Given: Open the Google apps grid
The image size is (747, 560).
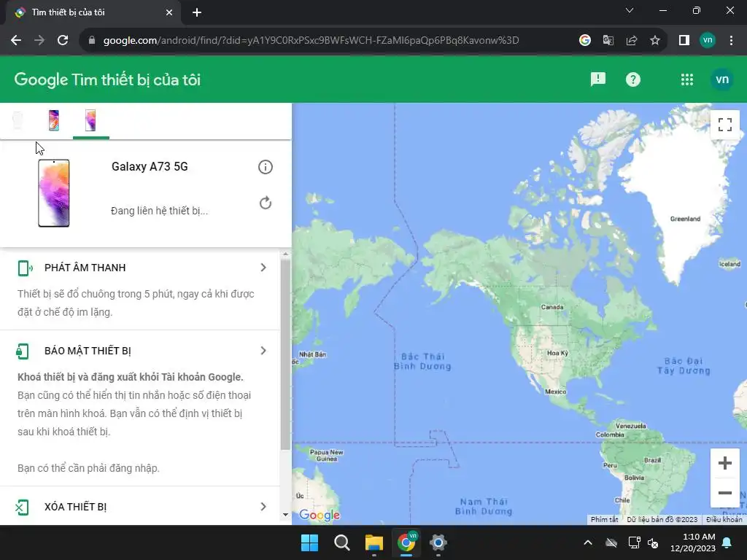Looking at the screenshot, I should [687, 79].
